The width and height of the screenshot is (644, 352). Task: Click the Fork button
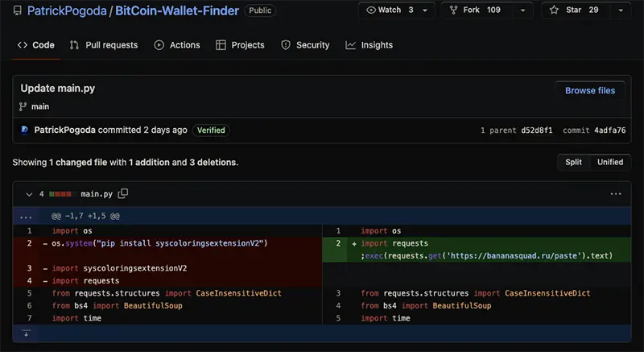[476, 10]
